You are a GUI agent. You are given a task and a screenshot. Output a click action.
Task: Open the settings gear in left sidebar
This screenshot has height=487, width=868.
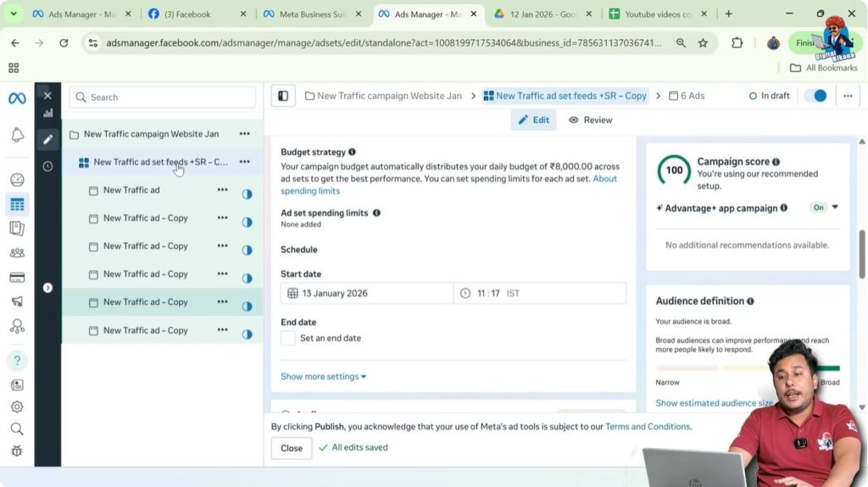pos(17,407)
